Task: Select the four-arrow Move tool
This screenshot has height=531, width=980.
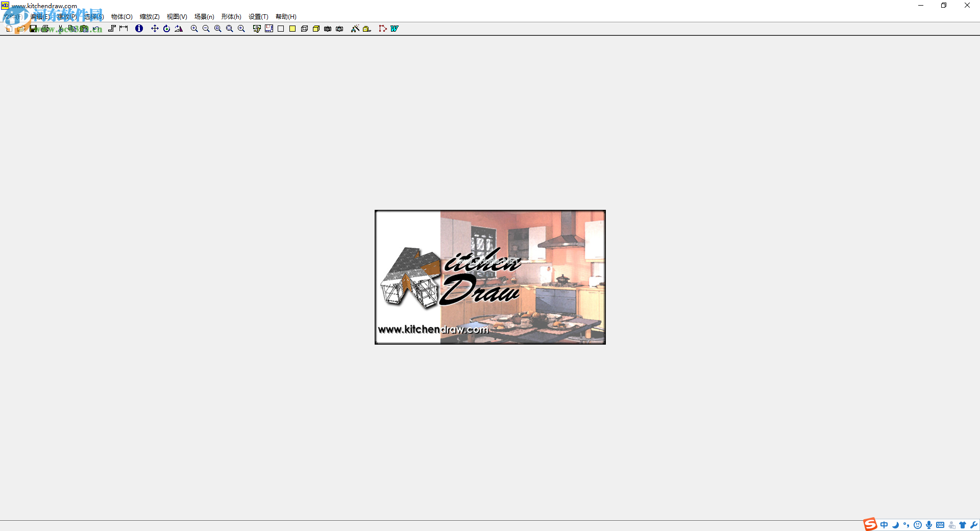Action: (155, 29)
